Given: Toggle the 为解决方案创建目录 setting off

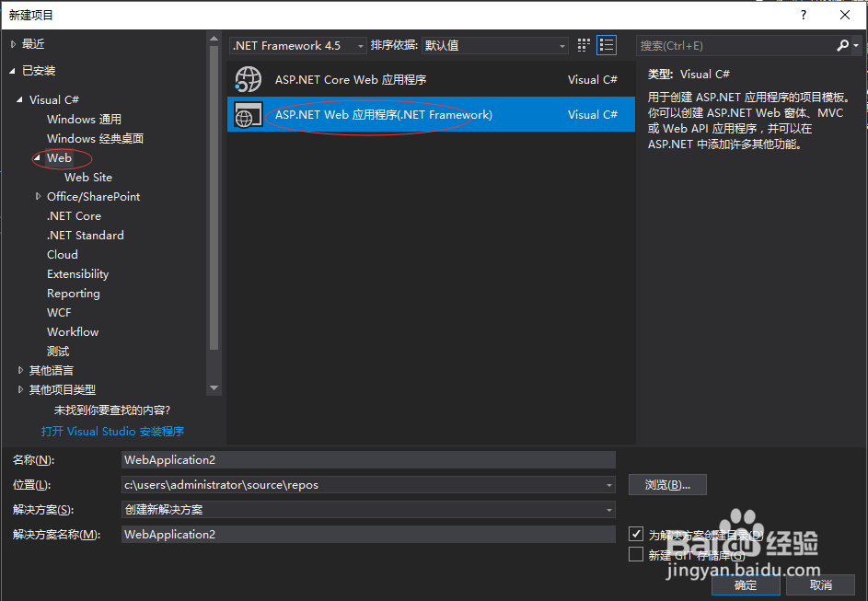Looking at the screenshot, I should click(x=635, y=533).
